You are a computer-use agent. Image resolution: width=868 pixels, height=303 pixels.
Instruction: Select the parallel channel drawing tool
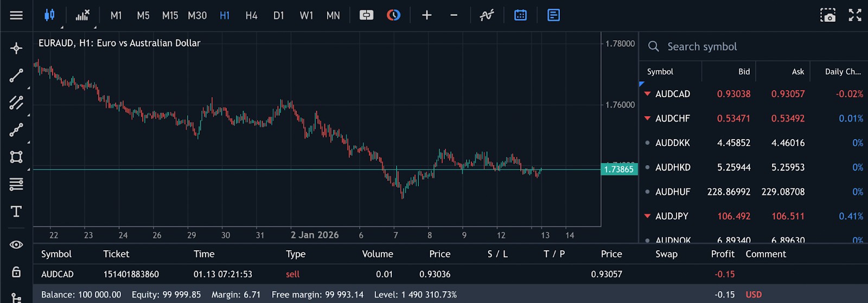click(16, 103)
